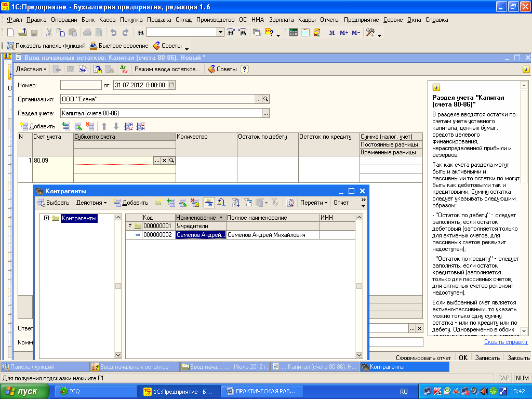Open the ellipsis selector of Организация field
The width and height of the screenshot is (532, 399).
(259, 99)
